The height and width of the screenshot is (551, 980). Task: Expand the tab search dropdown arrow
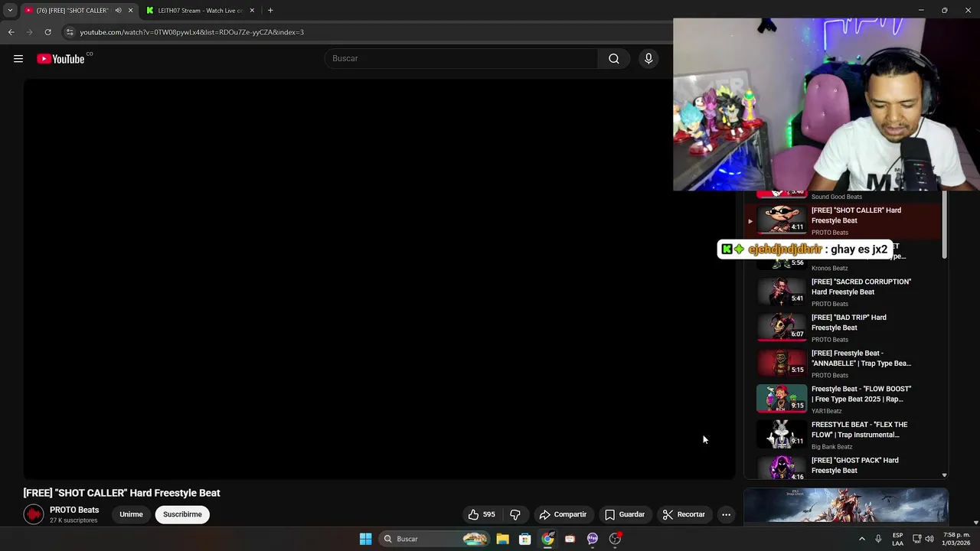coord(10,11)
